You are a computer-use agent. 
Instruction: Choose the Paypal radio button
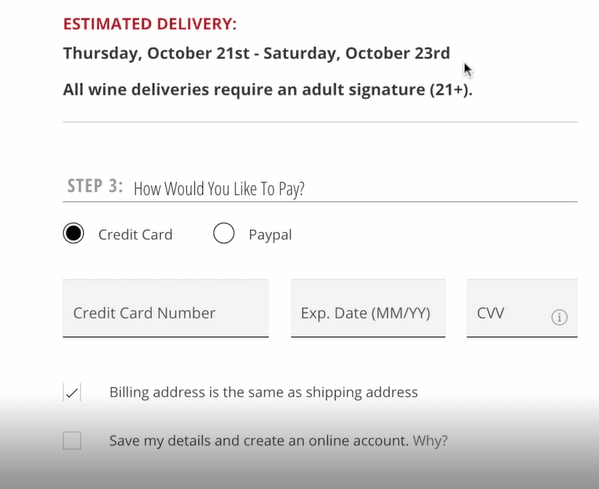point(224,233)
